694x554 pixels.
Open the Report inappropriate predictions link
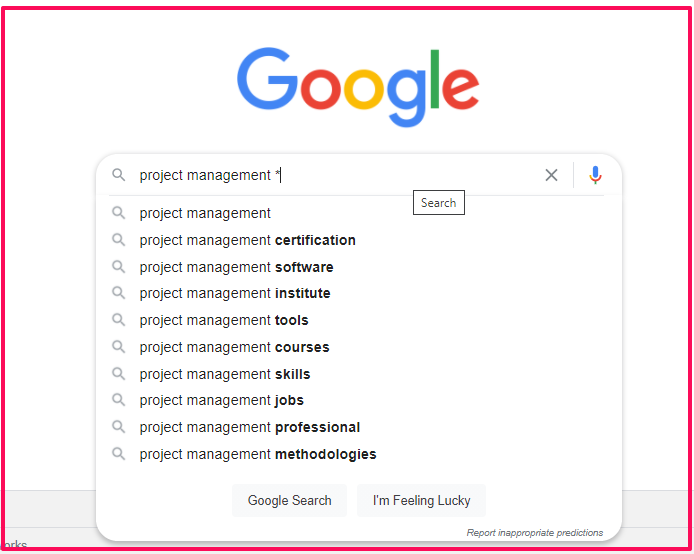coord(534,533)
